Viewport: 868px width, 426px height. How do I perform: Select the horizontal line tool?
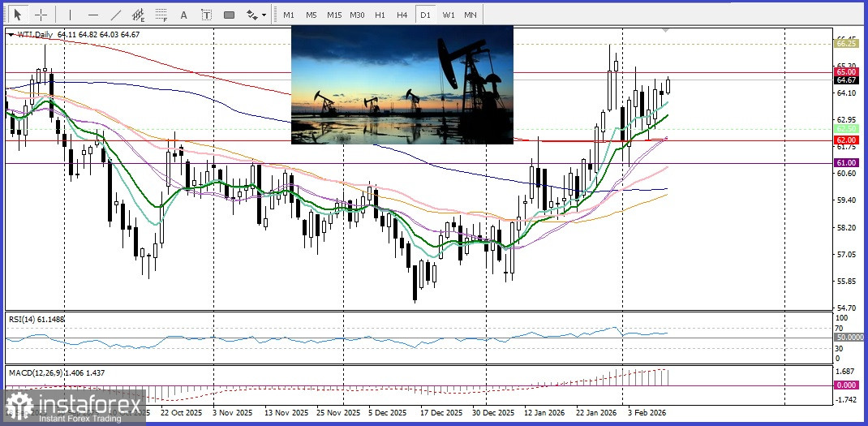(x=93, y=15)
